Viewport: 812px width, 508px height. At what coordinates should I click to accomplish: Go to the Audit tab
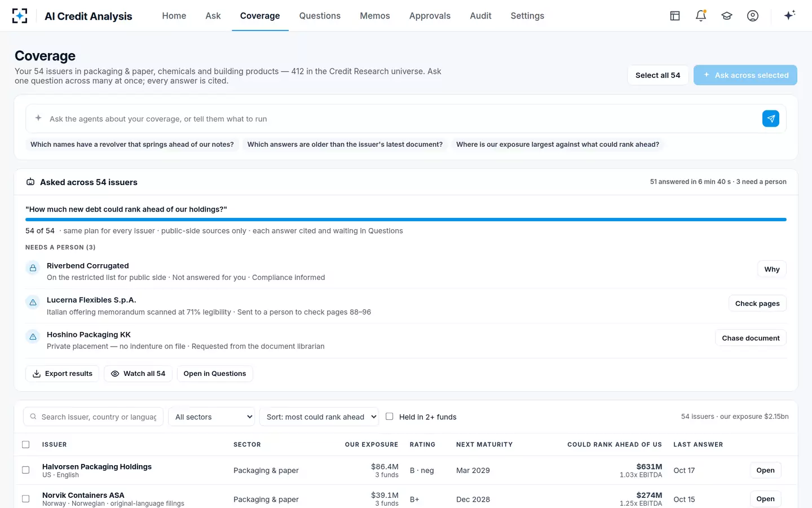pos(480,16)
